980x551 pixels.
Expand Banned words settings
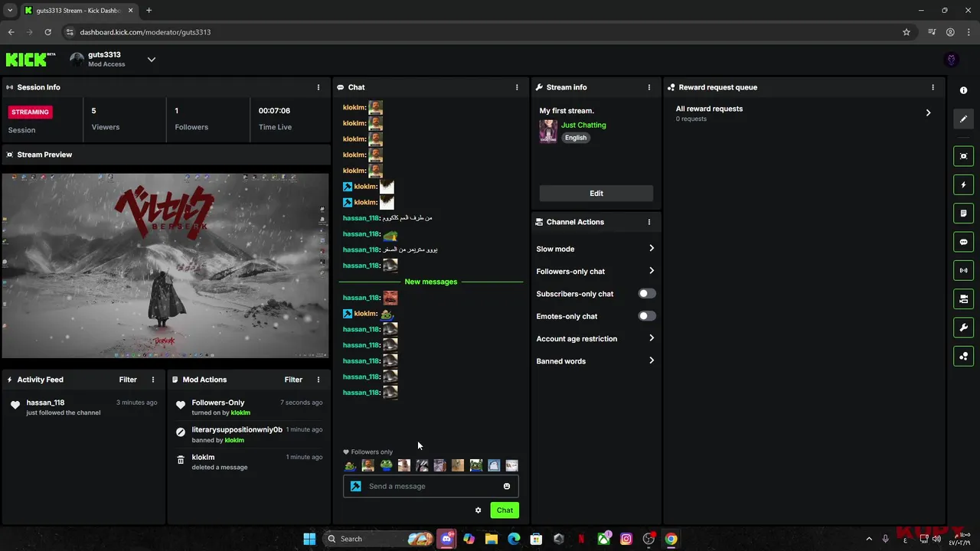596,361
